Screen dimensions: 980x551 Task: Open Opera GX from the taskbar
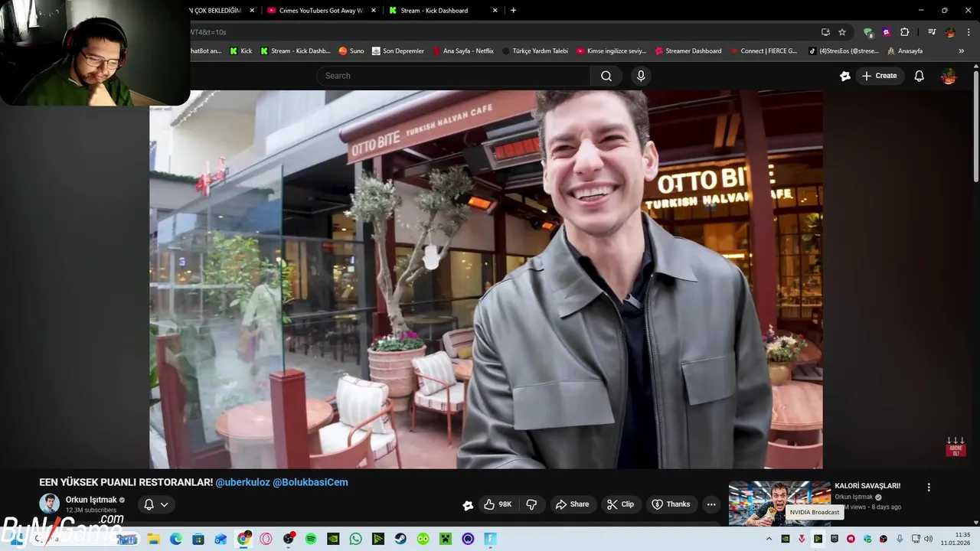click(266, 539)
